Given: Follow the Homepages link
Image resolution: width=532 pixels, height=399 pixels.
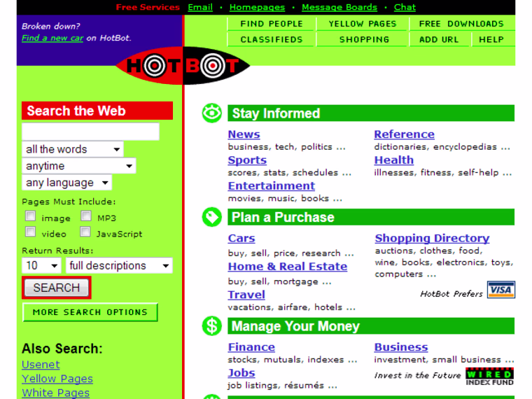Looking at the screenshot, I should tap(257, 7).
